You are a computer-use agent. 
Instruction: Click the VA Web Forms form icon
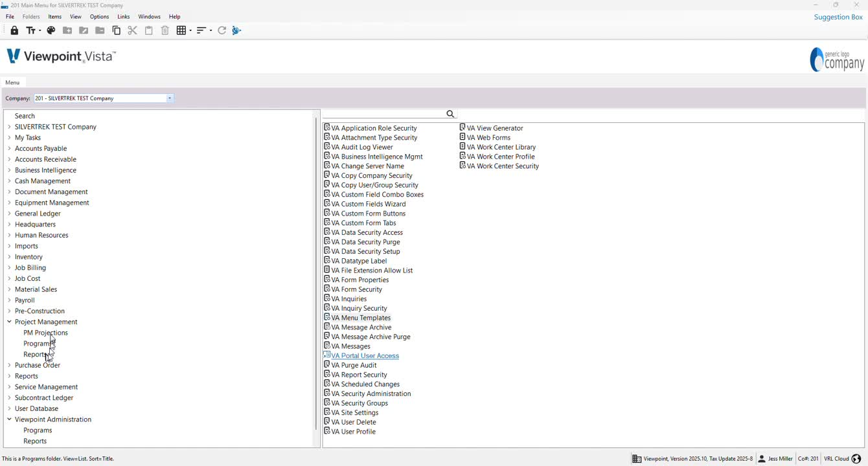pyautogui.click(x=463, y=137)
